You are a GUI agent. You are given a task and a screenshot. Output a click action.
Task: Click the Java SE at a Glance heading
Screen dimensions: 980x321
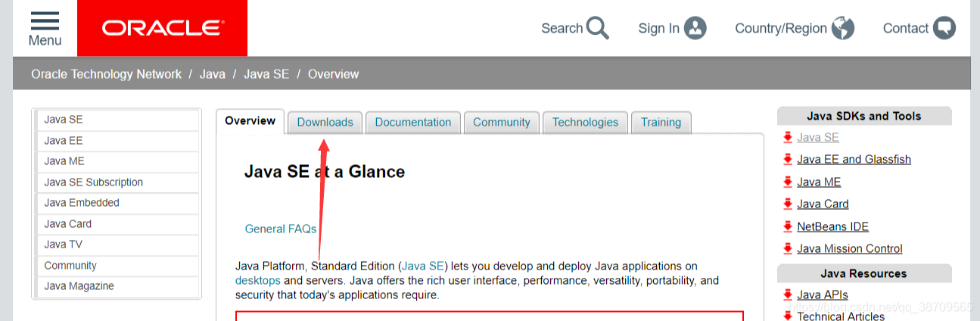[x=325, y=172]
